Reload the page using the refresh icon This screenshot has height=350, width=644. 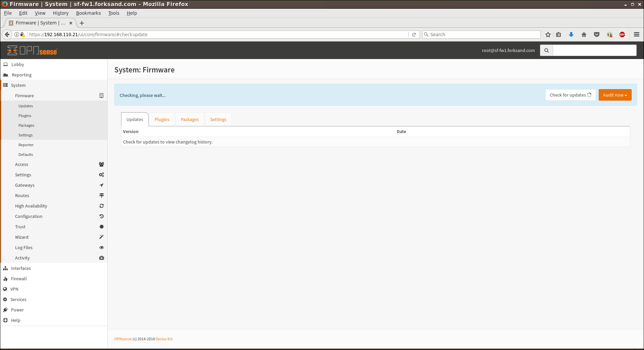pyautogui.click(x=414, y=35)
